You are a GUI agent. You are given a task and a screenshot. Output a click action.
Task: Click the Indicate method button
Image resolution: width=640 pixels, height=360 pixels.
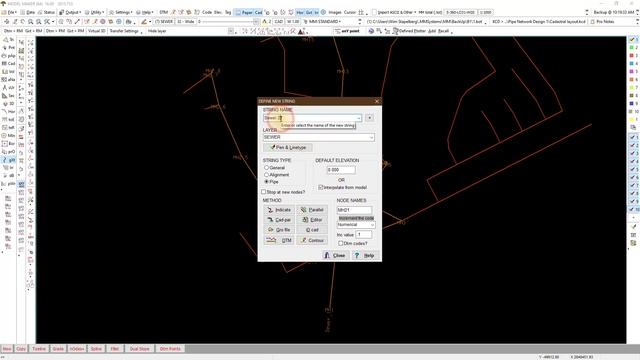click(279, 210)
